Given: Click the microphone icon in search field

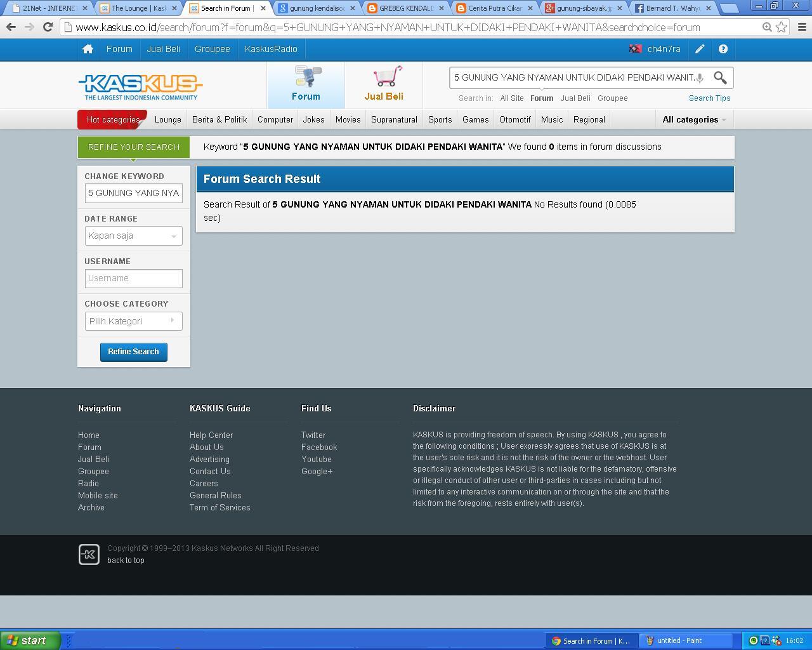Looking at the screenshot, I should pyautogui.click(x=700, y=78).
